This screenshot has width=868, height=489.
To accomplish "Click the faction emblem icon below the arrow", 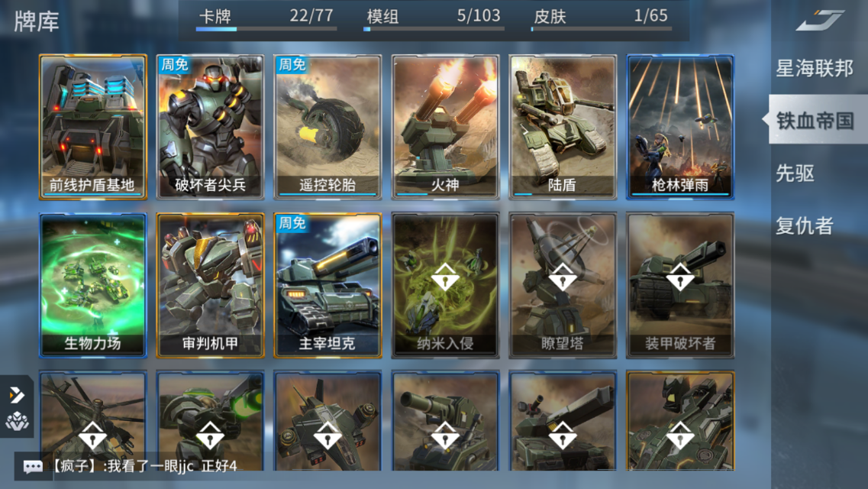I will 17,422.
